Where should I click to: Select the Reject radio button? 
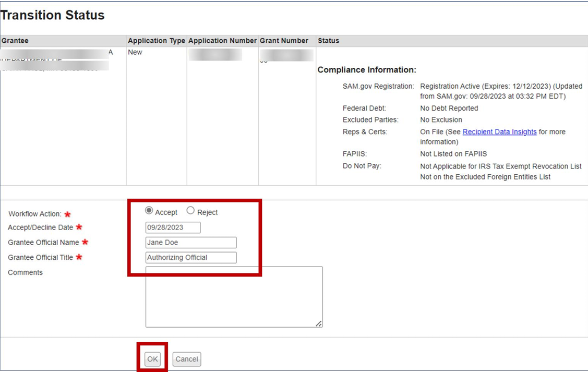click(190, 211)
